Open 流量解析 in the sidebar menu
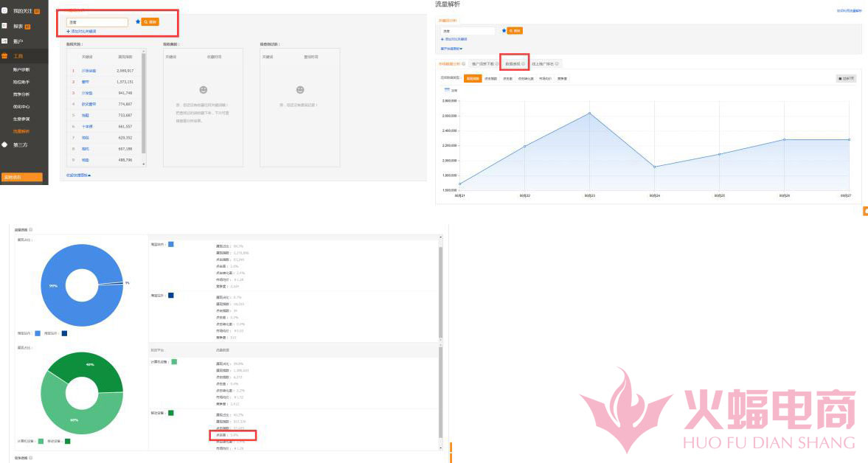This screenshot has height=463, width=868. tap(21, 131)
